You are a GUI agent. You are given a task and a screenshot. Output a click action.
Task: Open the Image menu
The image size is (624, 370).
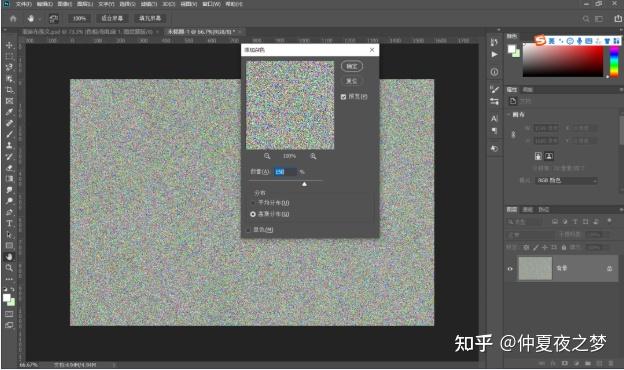(64, 4)
